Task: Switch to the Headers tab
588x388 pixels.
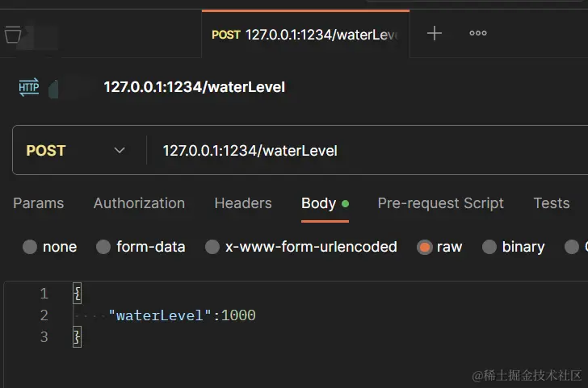Action: [243, 203]
